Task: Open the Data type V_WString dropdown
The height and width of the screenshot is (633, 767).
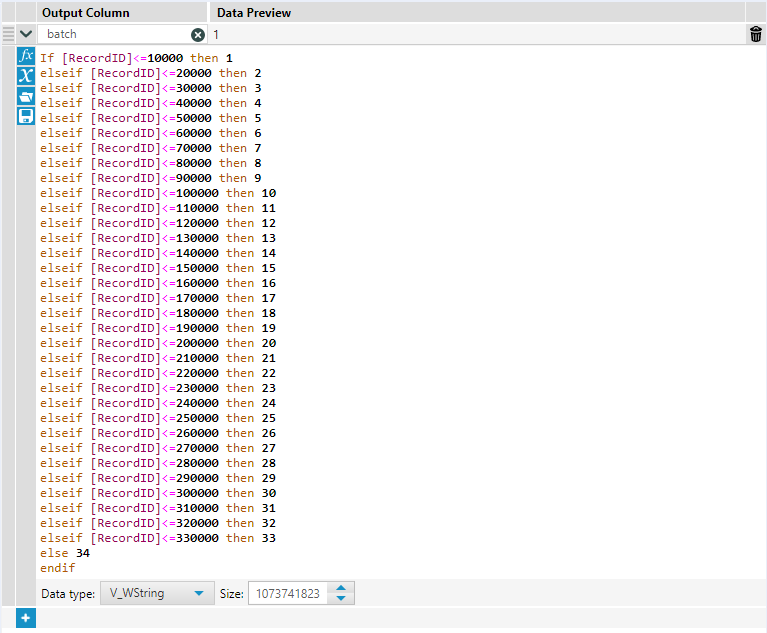Action: point(157,593)
